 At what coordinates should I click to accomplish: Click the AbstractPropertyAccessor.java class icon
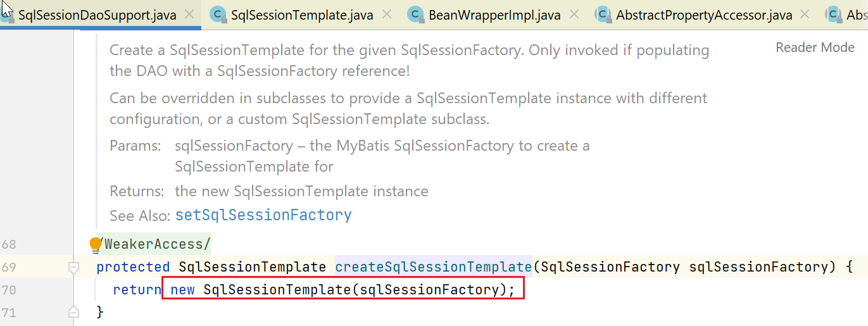pos(603,14)
